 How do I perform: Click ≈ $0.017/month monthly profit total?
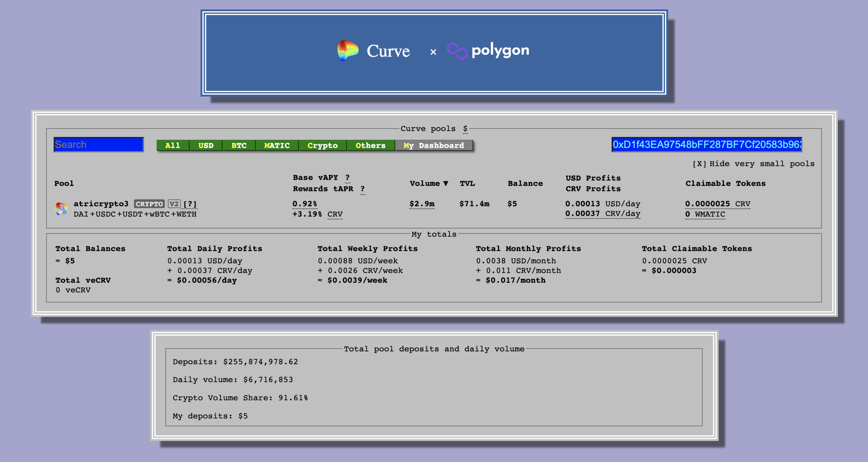coord(511,280)
